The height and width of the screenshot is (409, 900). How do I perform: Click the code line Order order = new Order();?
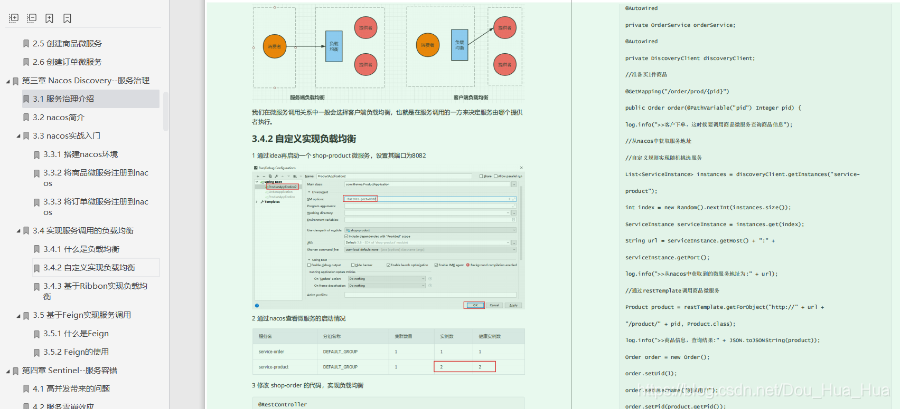click(668, 357)
